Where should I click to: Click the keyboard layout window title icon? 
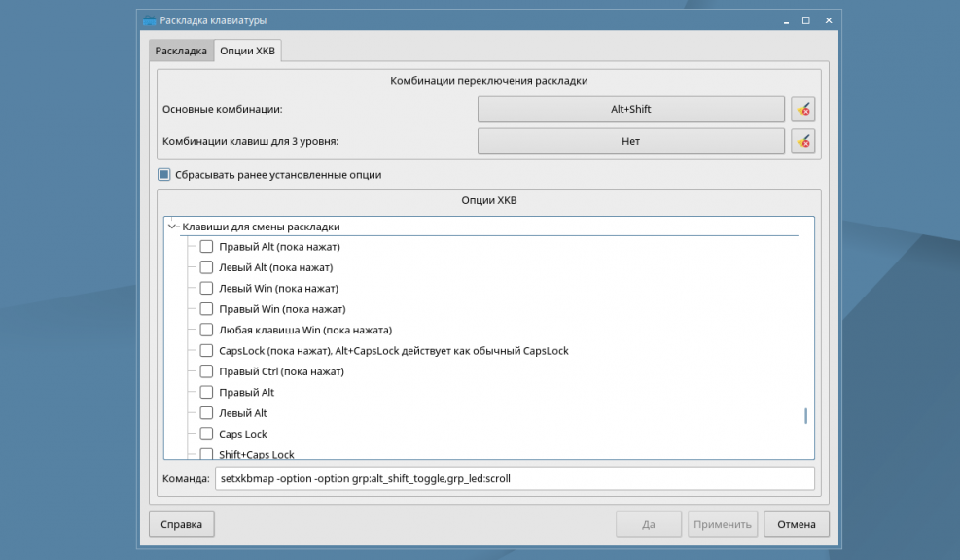[x=148, y=20]
